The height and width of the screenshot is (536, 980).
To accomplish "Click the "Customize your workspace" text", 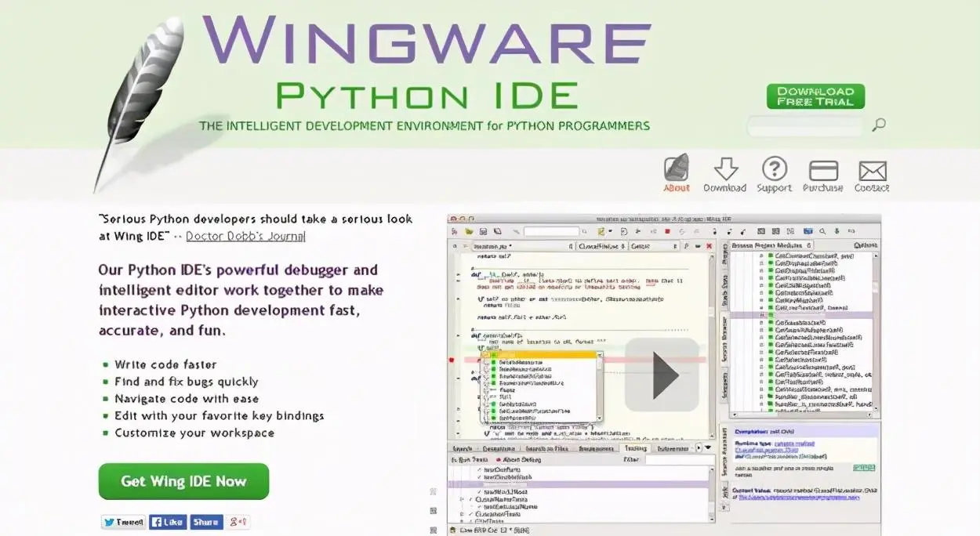I will coord(194,433).
